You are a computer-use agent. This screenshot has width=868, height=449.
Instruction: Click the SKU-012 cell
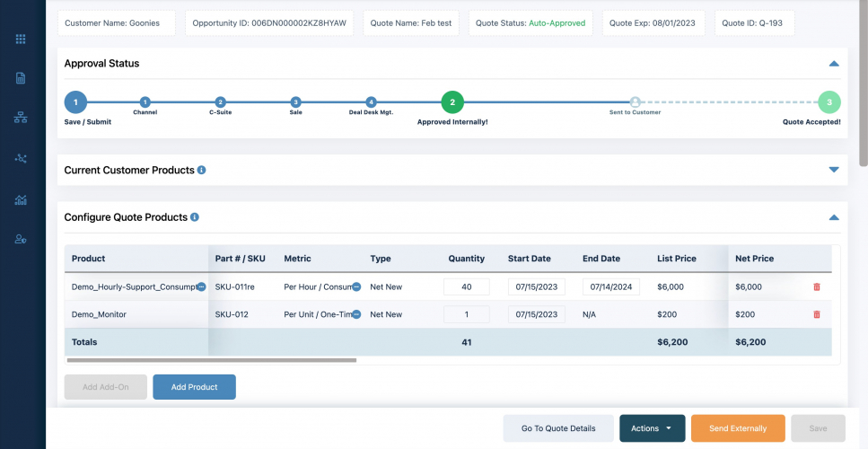point(232,314)
